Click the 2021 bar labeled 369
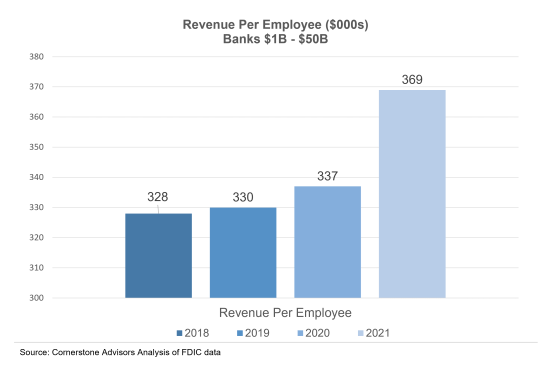This screenshot has width=550, height=367. (412, 194)
